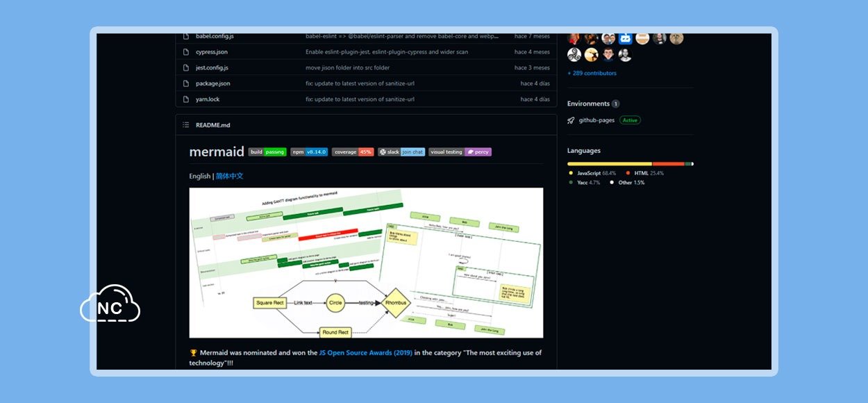Click the file icon beside cypress.json
This screenshot has width=868, height=403.
click(x=186, y=52)
